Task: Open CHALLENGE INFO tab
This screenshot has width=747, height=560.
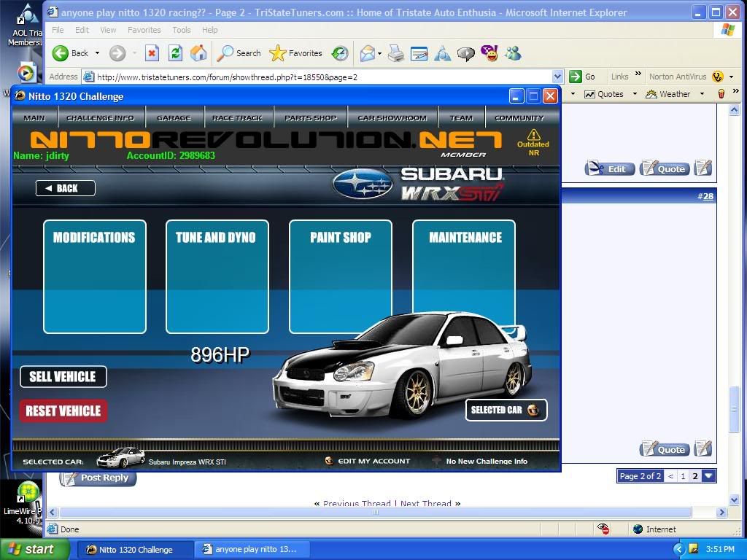Action: pyautogui.click(x=100, y=117)
